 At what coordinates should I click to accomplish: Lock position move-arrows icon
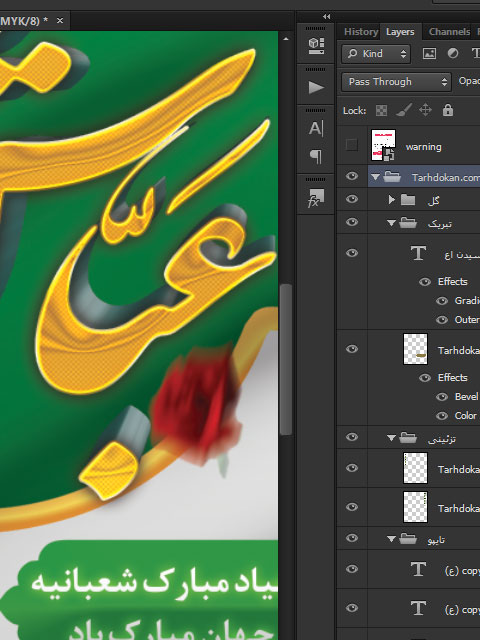point(425,110)
